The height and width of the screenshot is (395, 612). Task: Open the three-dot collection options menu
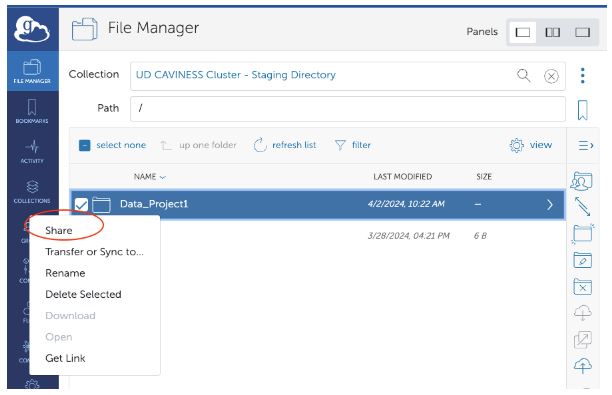pyautogui.click(x=582, y=75)
